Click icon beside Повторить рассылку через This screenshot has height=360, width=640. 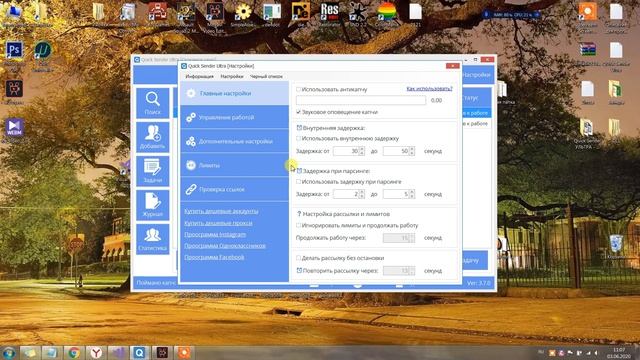point(299,270)
